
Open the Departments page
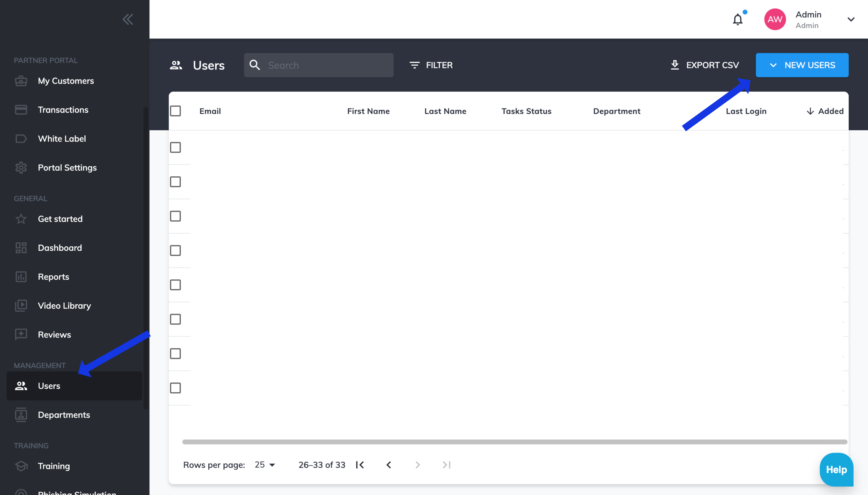(x=64, y=414)
